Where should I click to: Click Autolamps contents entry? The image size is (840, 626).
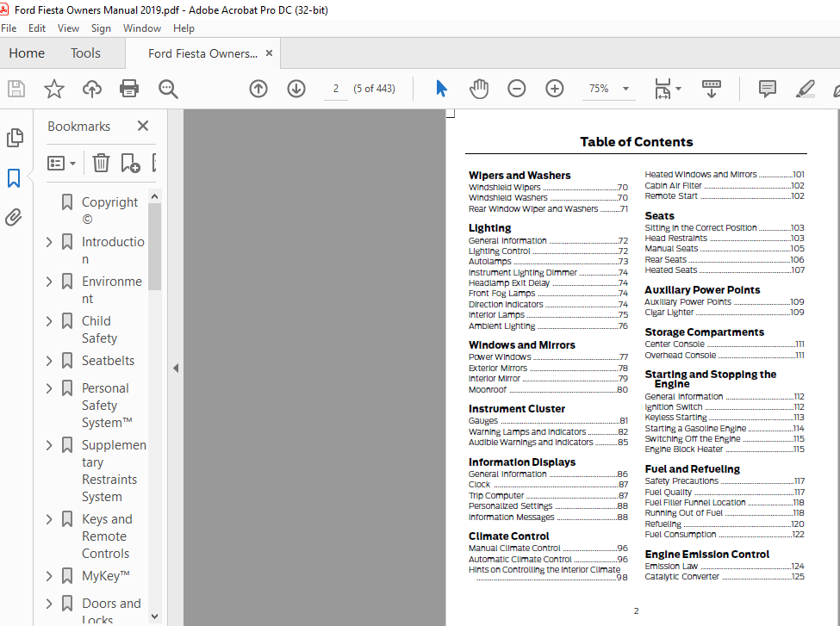[547, 261]
